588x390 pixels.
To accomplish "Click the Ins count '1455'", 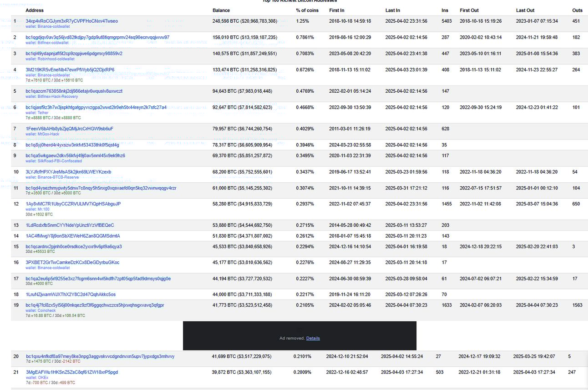I will coord(446,204).
